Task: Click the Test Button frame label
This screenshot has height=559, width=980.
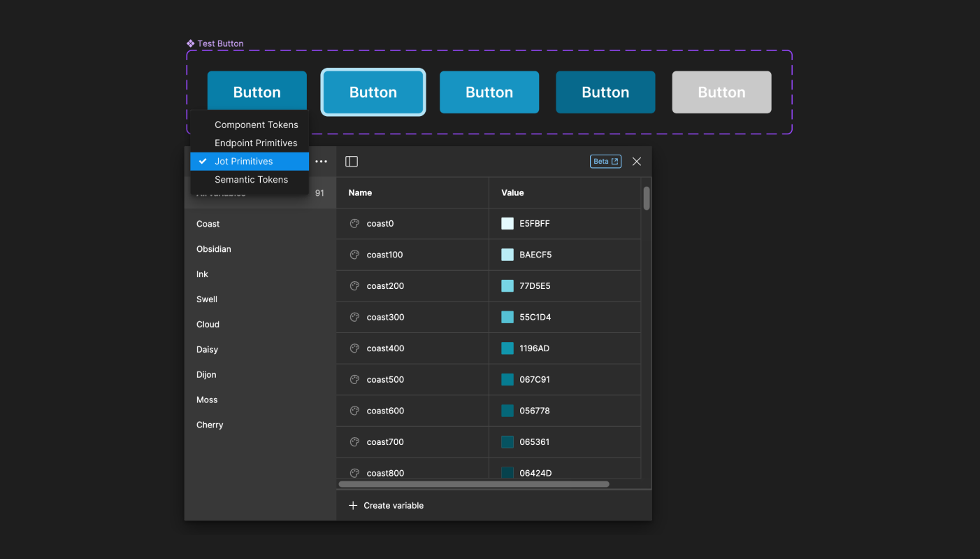Action: tap(220, 43)
